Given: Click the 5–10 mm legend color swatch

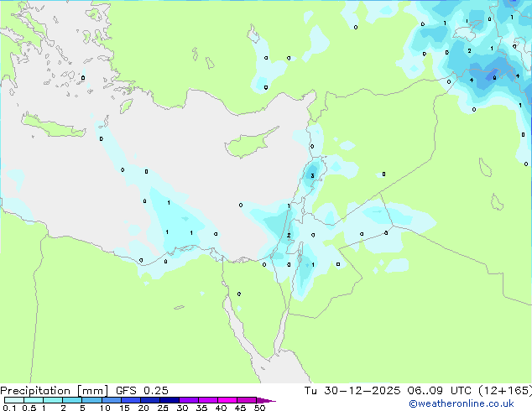Looking at the screenshot, I should coord(91,400).
